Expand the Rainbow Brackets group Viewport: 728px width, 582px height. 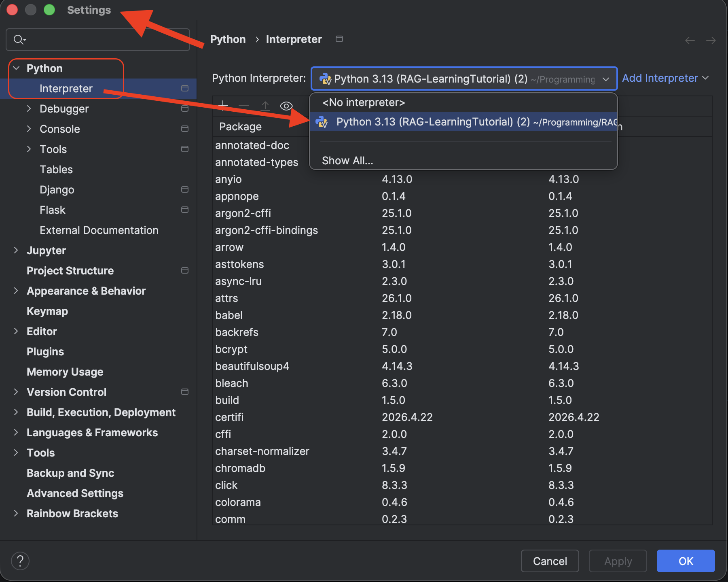pyautogui.click(x=16, y=513)
